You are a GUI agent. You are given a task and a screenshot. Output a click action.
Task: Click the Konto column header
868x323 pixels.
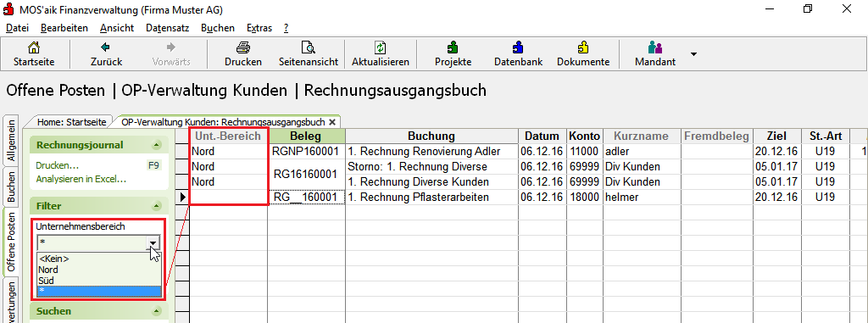(585, 136)
